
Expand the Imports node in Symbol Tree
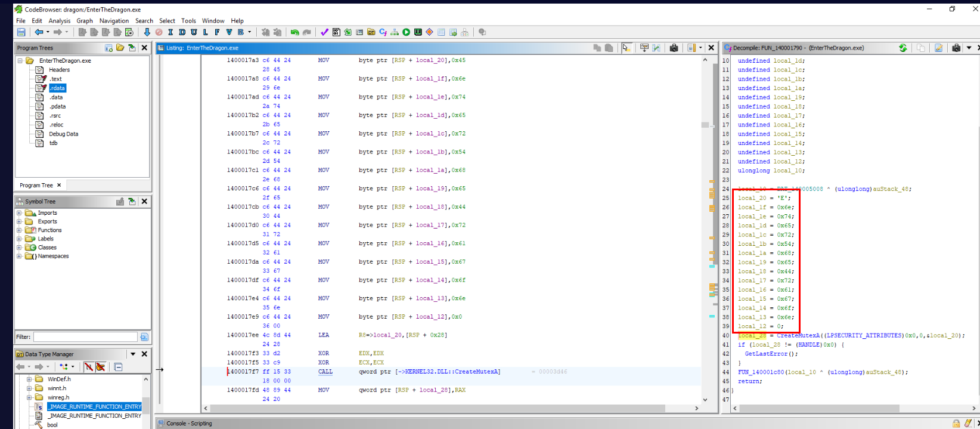tap(19, 213)
